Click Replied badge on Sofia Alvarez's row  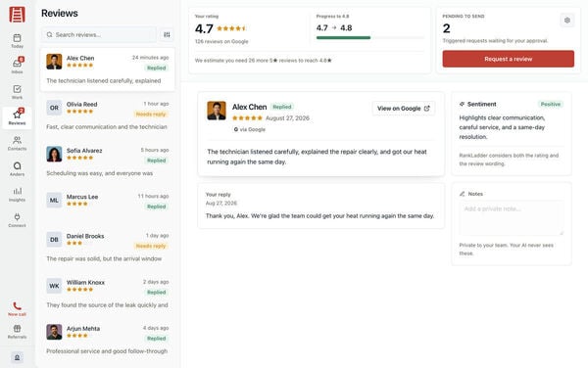pos(157,161)
